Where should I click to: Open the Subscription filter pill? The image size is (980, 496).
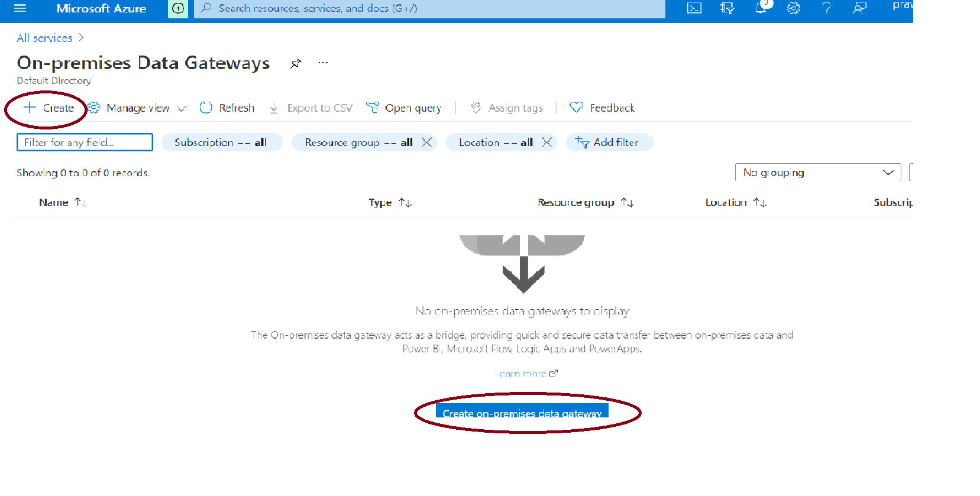click(222, 142)
